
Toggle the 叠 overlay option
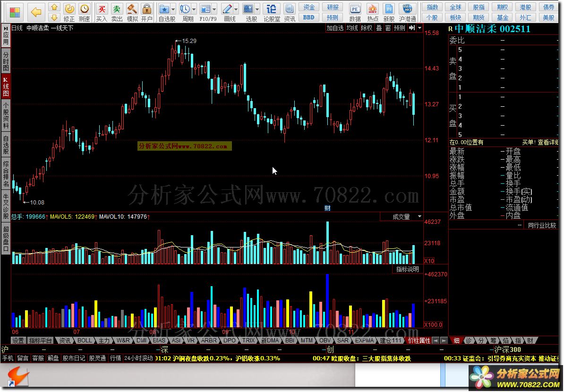click(x=379, y=28)
